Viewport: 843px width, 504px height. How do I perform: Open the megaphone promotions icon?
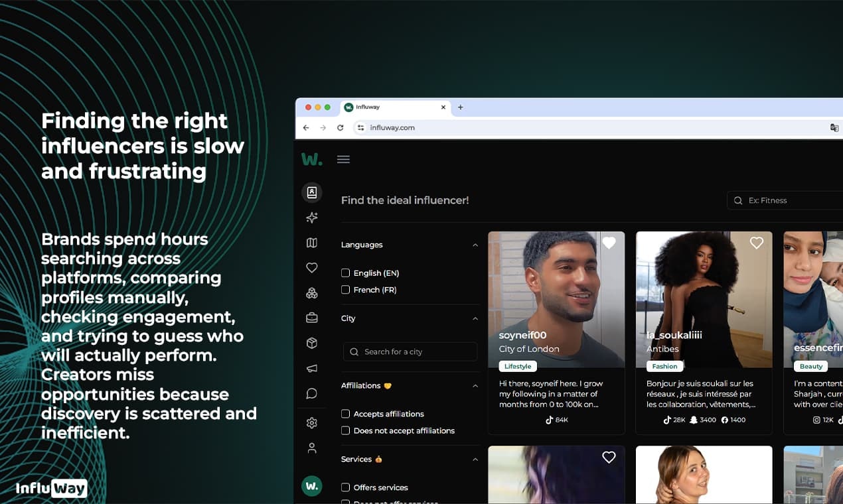pyautogui.click(x=312, y=368)
